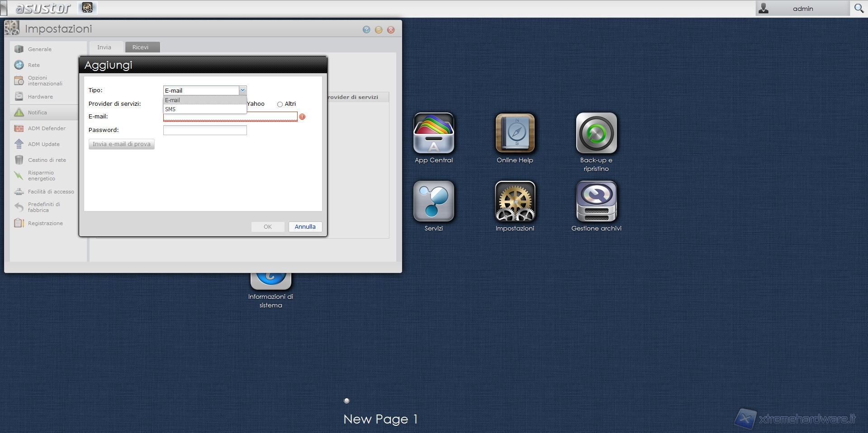This screenshot has height=433, width=868.
Task: Click the Impostazioni gear desktop icon
Action: coord(515,202)
